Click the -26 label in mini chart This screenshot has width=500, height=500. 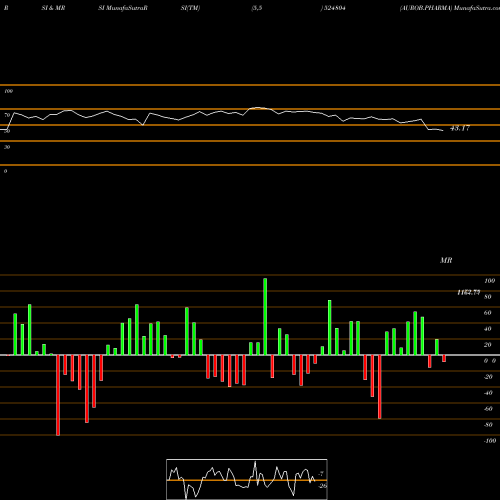(x=322, y=486)
